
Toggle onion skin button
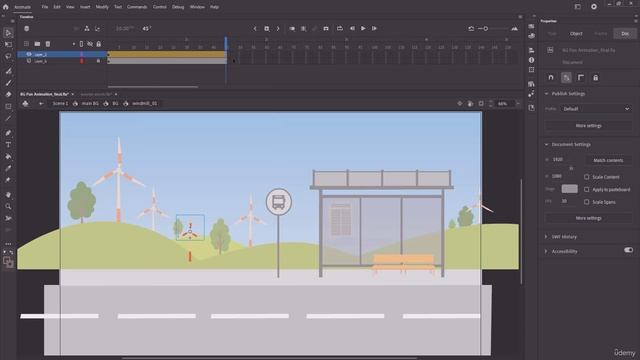click(x=292, y=29)
